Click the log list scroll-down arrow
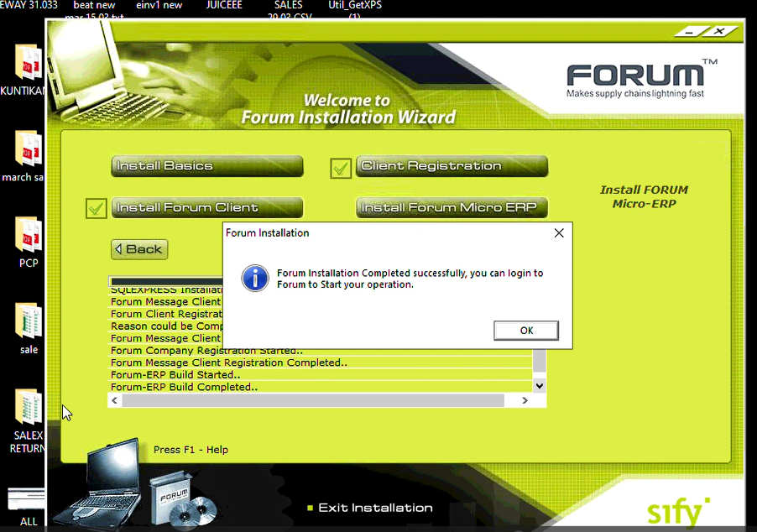 540,386
